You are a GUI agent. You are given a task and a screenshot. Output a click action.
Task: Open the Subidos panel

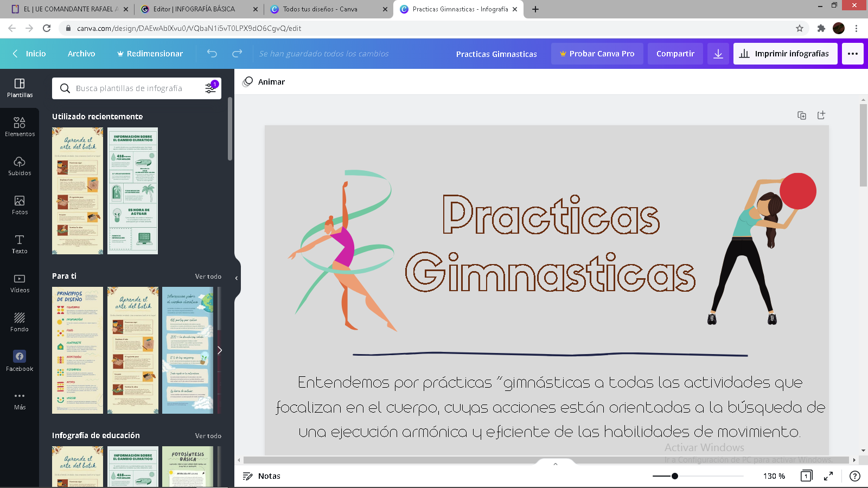point(20,166)
